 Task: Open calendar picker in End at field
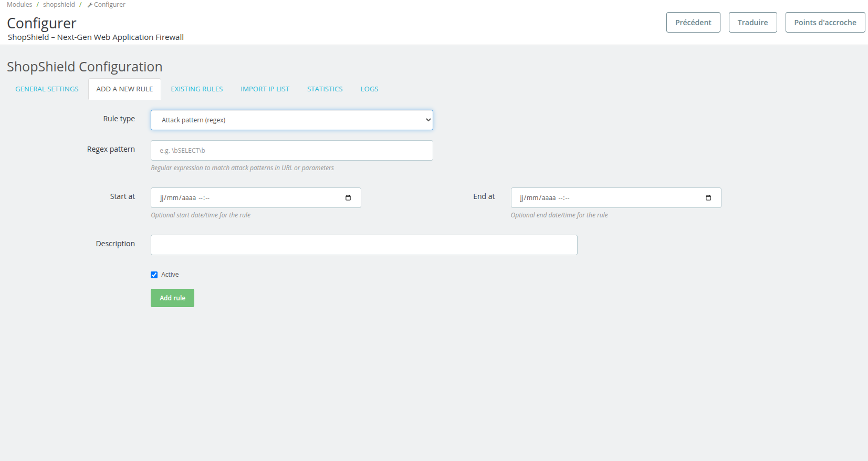tap(708, 198)
